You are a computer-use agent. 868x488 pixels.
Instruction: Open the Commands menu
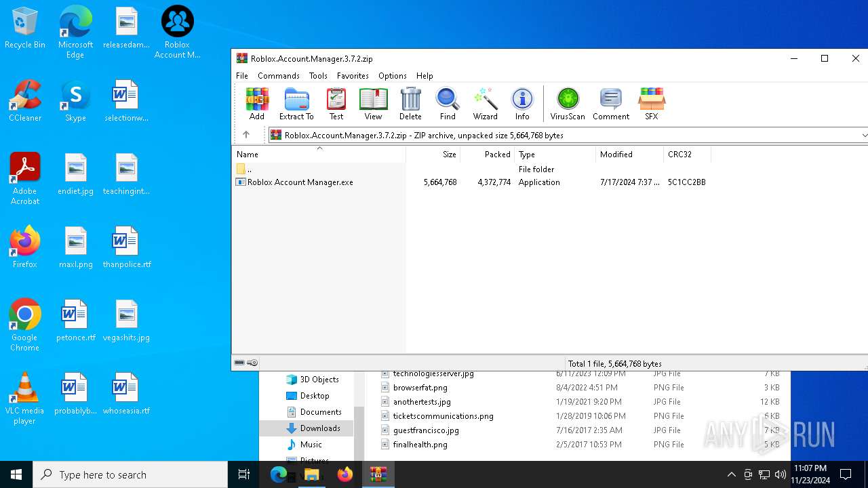pos(279,76)
